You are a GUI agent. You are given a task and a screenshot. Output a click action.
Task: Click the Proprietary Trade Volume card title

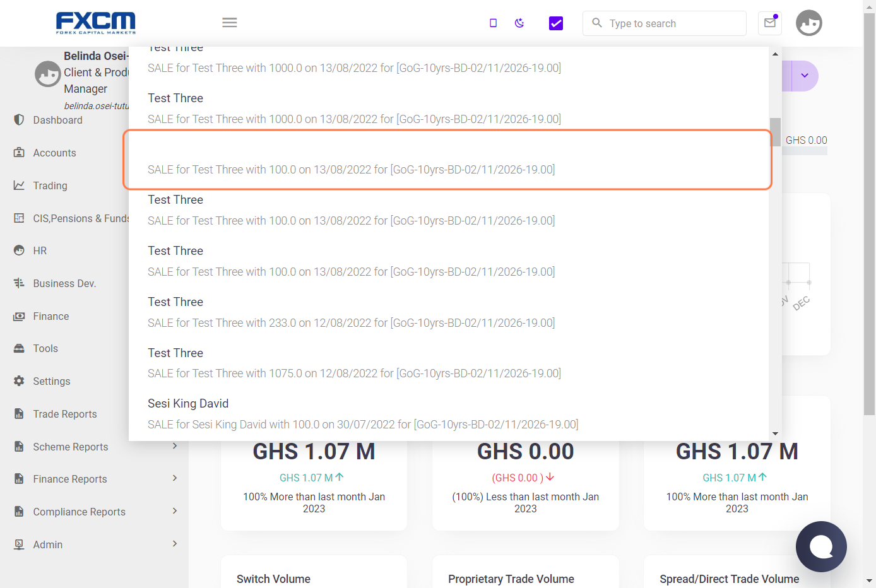(x=511, y=579)
